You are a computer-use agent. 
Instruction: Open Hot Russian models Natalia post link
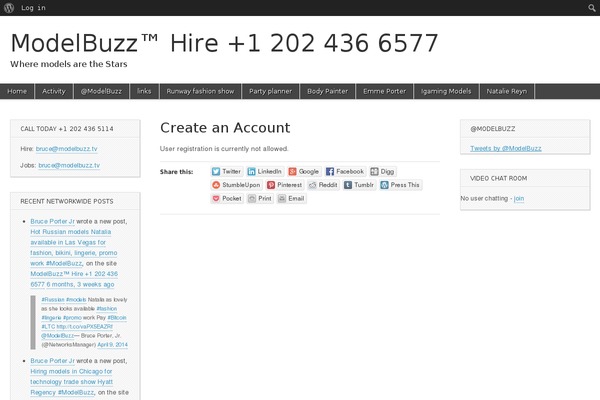[x=74, y=248]
